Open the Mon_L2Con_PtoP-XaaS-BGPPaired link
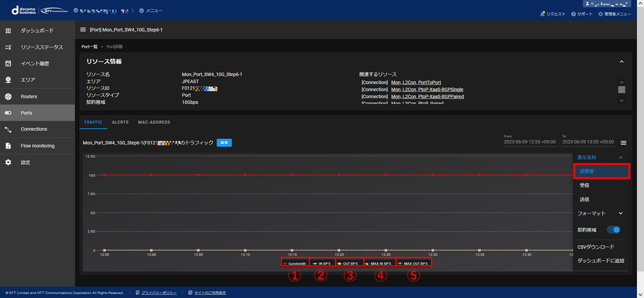The width and height of the screenshot is (644, 298). [427, 97]
